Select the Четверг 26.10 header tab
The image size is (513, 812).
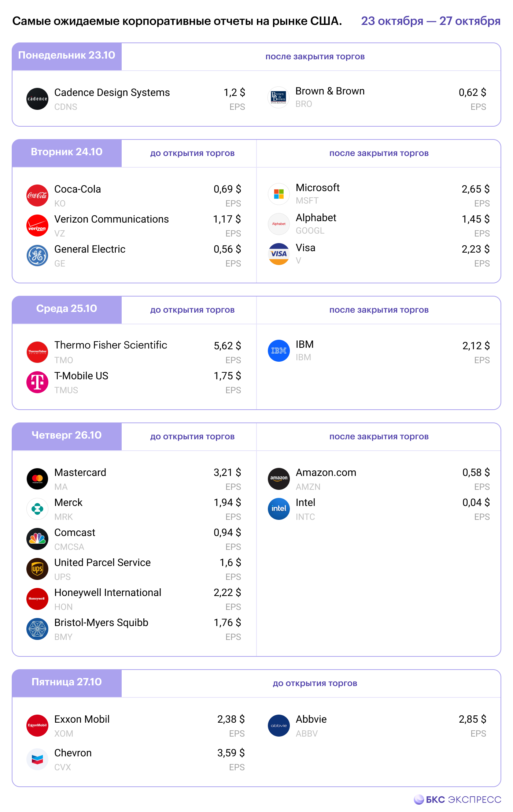point(67,435)
